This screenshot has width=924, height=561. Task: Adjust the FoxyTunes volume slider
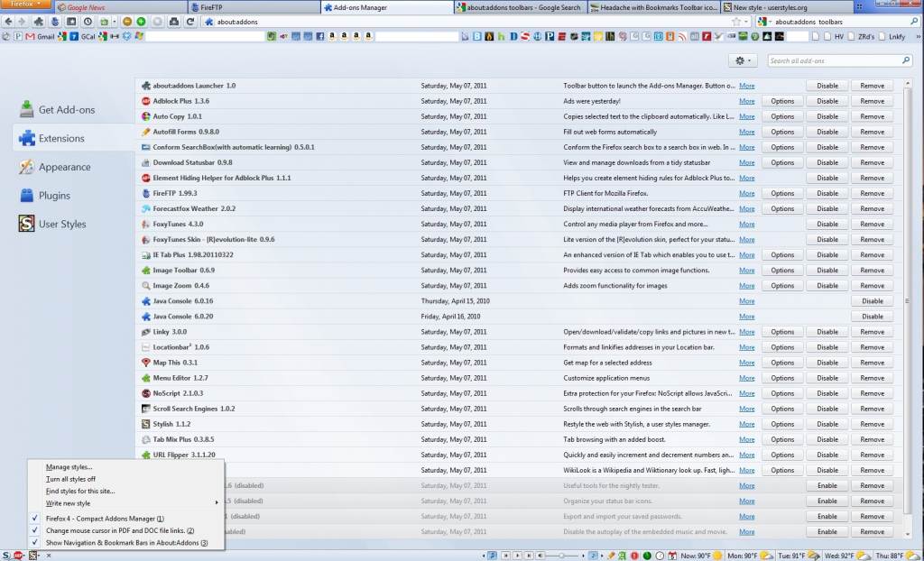(x=562, y=555)
